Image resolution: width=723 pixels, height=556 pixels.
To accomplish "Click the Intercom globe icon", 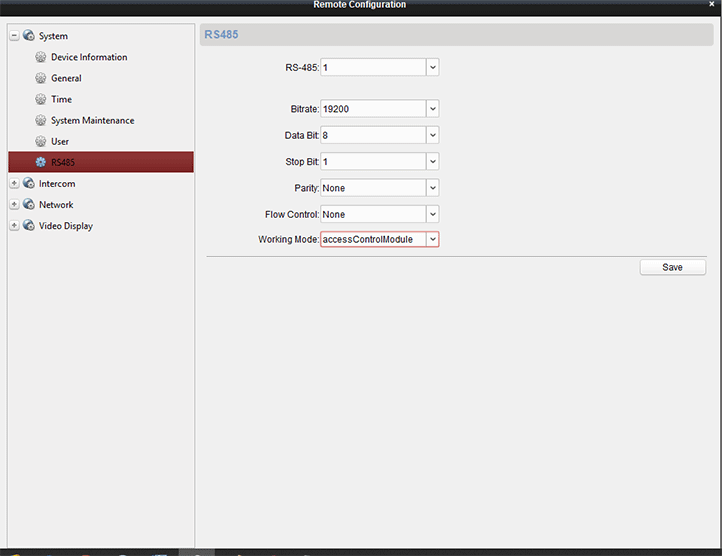I will click(x=29, y=183).
